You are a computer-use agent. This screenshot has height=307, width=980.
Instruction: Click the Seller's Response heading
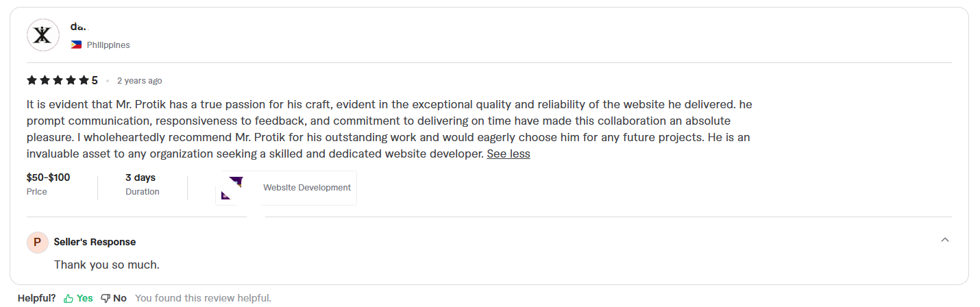(x=95, y=242)
